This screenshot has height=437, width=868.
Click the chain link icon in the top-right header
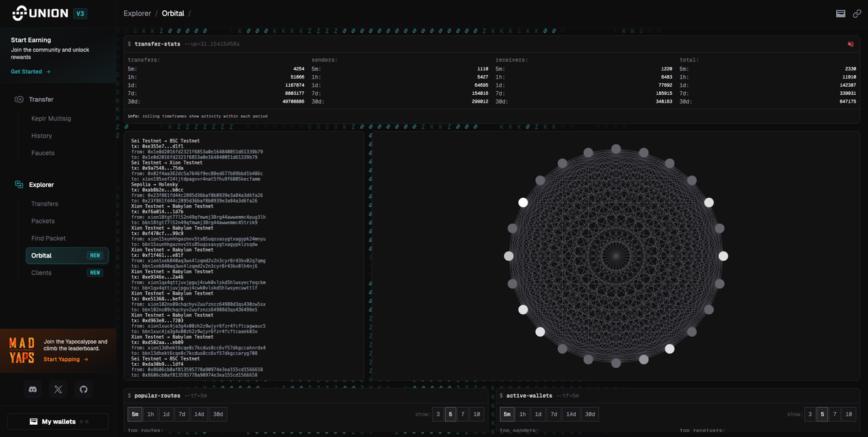(x=857, y=14)
